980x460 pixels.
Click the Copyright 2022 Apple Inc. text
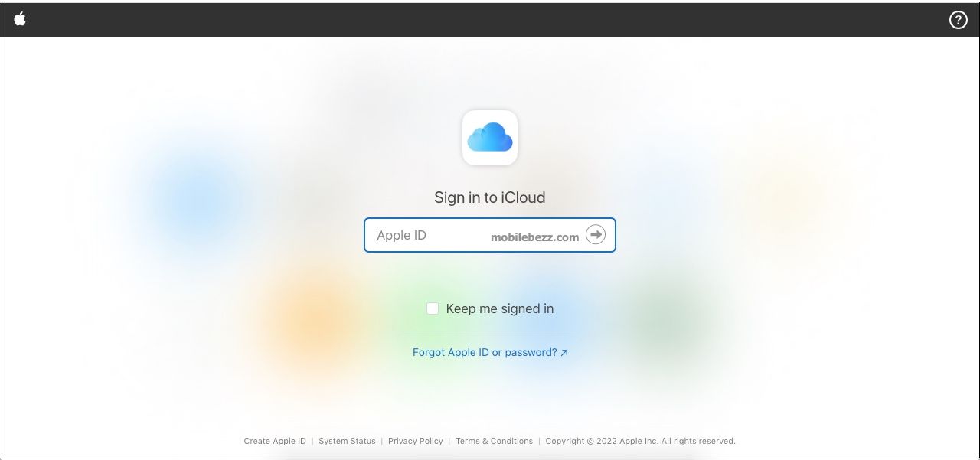pyautogui.click(x=640, y=441)
